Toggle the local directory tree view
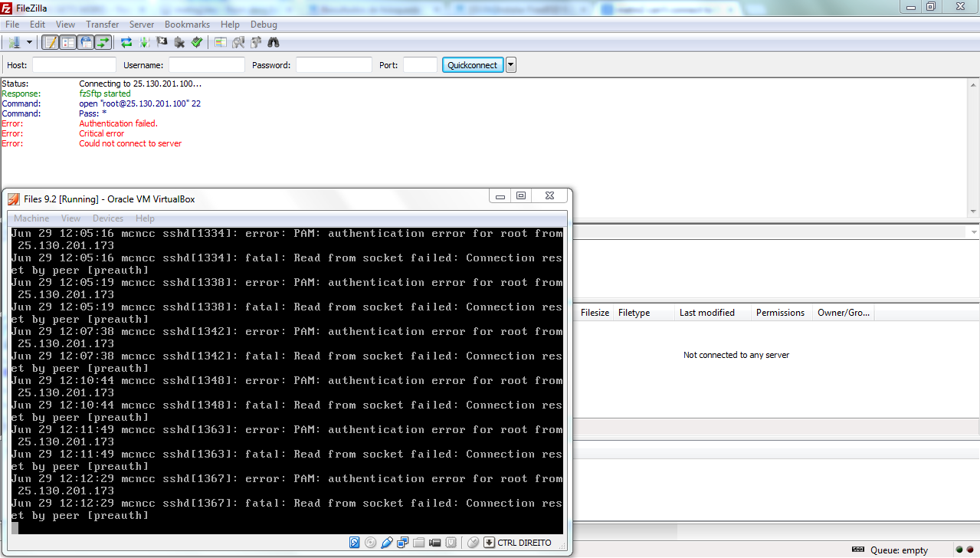 tap(68, 42)
